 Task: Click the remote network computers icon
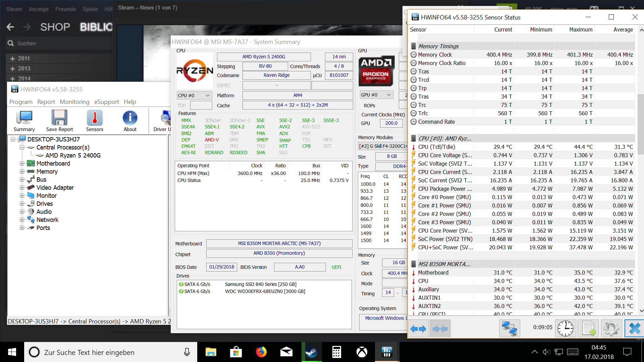[509, 328]
